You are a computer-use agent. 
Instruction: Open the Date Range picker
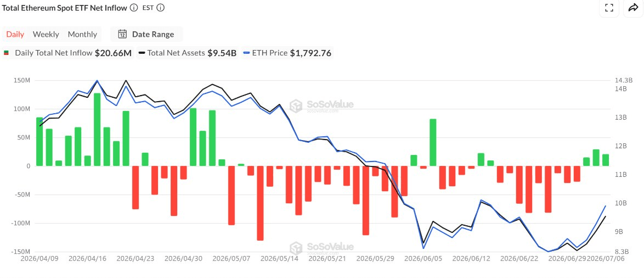pos(146,34)
